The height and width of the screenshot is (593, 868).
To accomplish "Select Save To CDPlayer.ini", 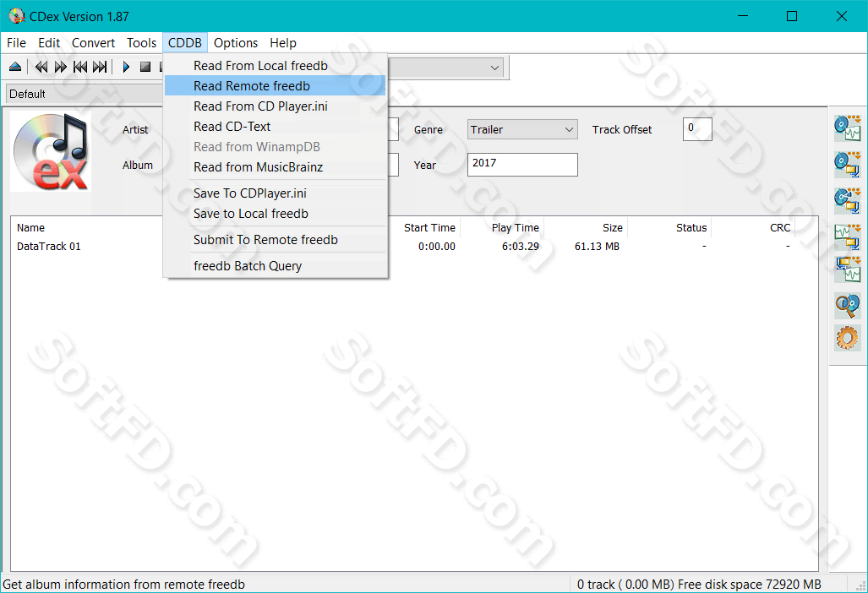I will coord(276,193).
